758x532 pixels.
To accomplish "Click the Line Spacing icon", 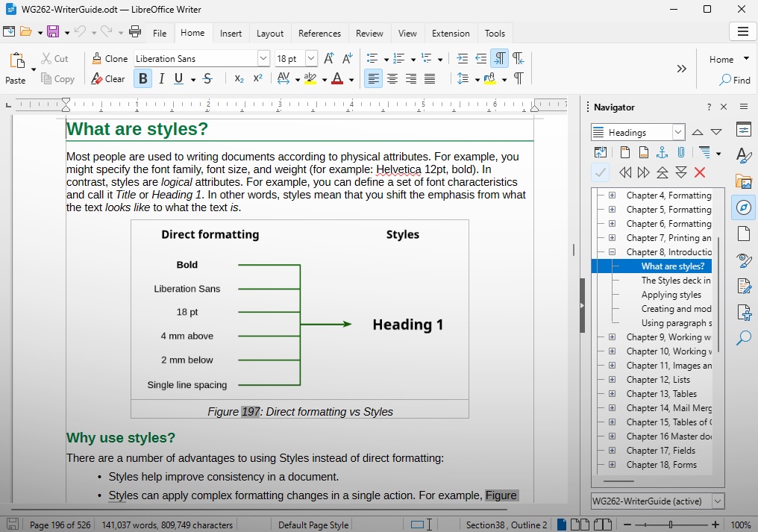I will tap(463, 79).
